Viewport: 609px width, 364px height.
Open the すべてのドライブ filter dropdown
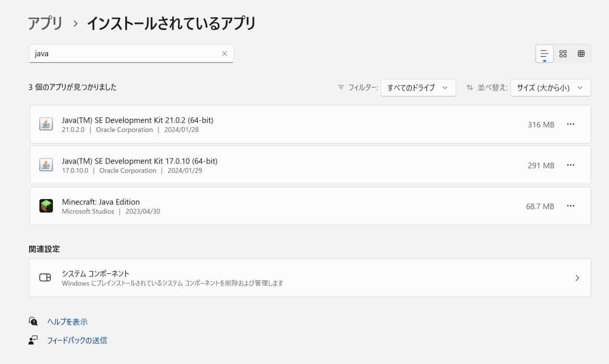(x=418, y=88)
